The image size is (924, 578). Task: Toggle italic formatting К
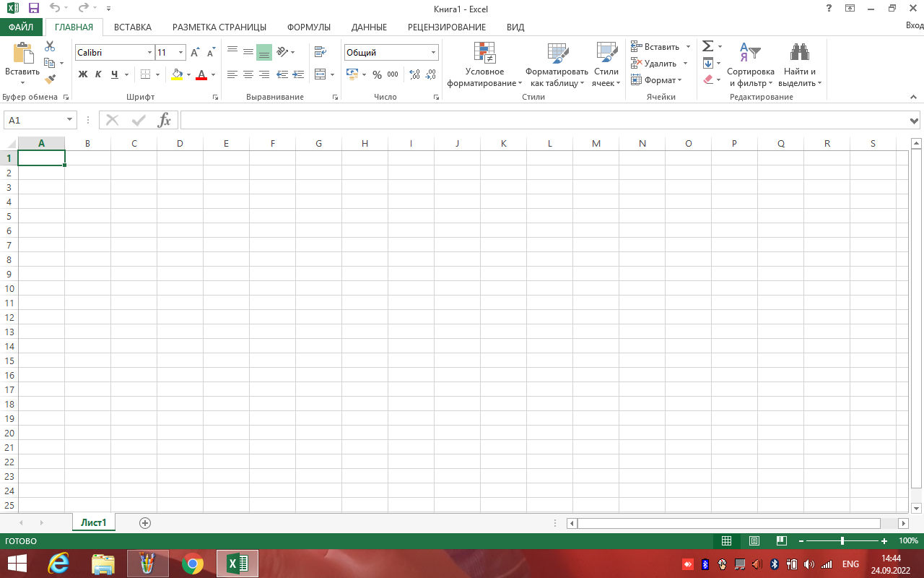click(99, 74)
